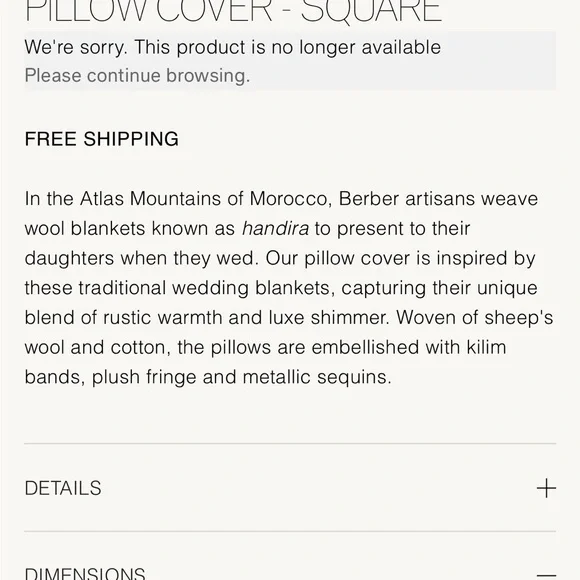Select the FREE SHIPPING heading
Image resolution: width=580 pixels, height=580 pixels.
[101, 139]
